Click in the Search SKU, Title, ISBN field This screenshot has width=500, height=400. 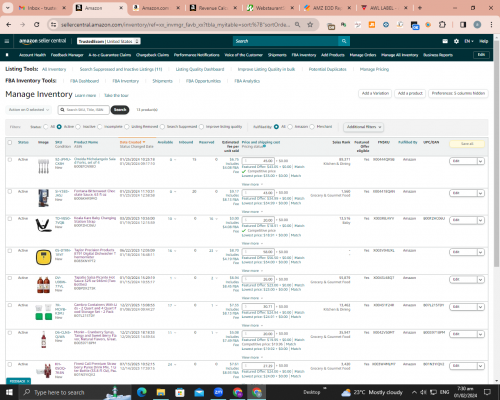point(83,110)
